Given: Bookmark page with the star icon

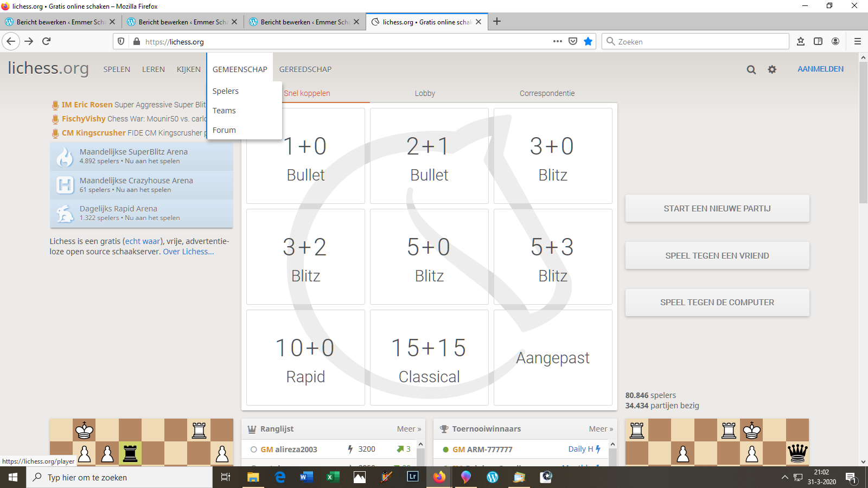Looking at the screenshot, I should (588, 42).
